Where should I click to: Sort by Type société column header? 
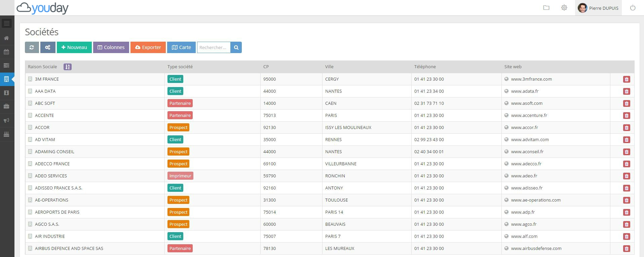tap(180, 67)
